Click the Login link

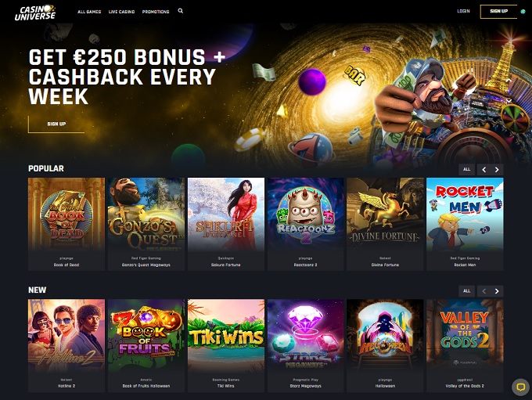coord(463,11)
